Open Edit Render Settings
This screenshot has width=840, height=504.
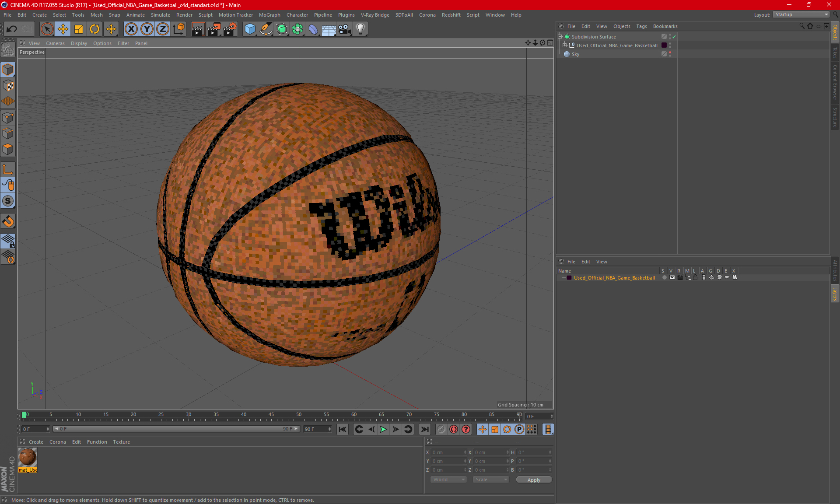coord(230,29)
